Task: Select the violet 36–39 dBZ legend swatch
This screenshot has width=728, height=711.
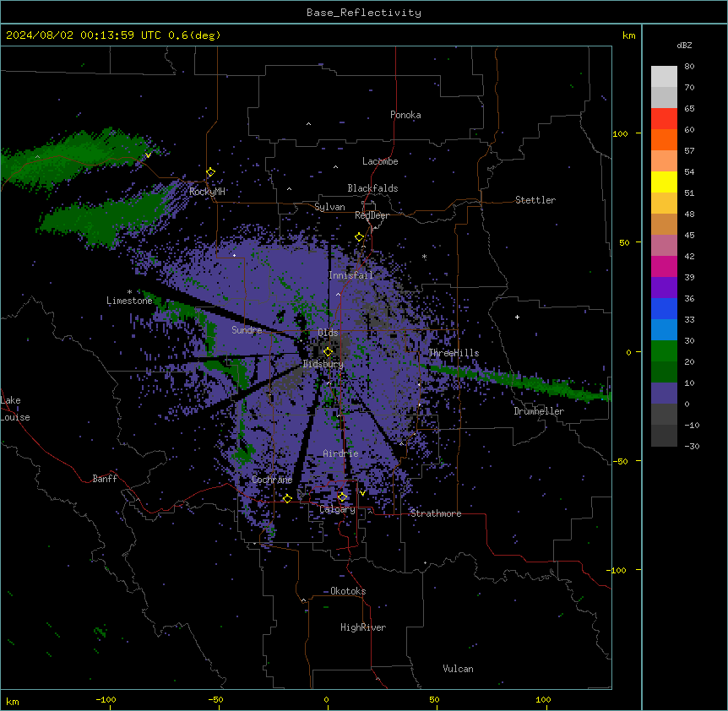Action: tap(664, 288)
